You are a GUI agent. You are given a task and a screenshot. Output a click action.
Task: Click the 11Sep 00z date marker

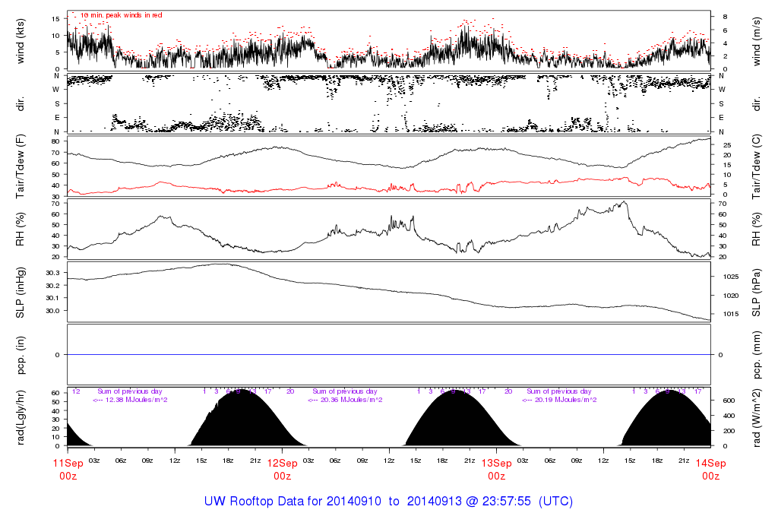tap(68, 470)
